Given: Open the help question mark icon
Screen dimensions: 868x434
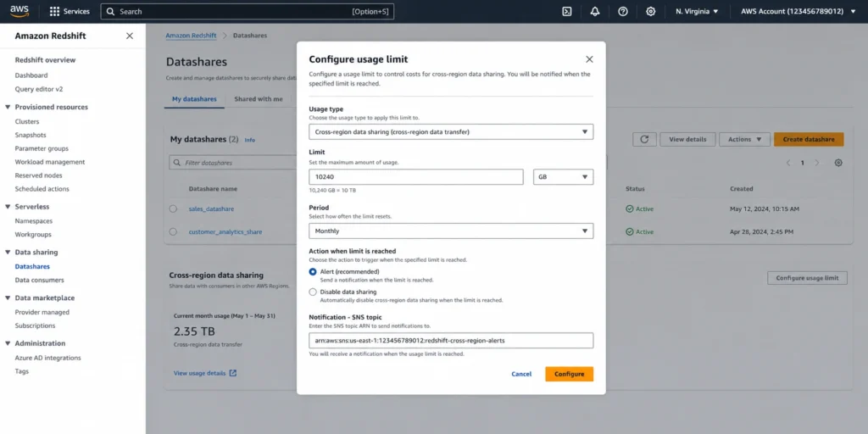Looking at the screenshot, I should pyautogui.click(x=623, y=12).
